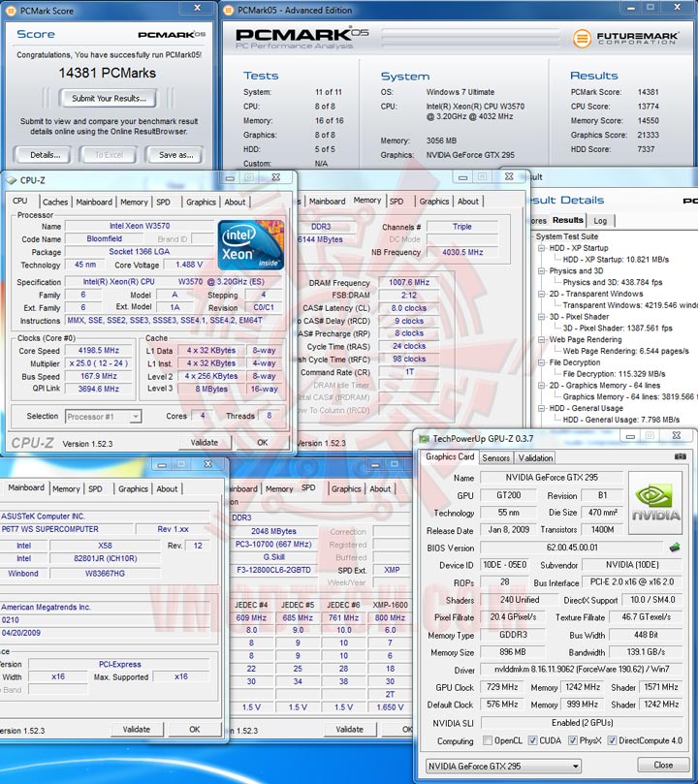Click the Intel Xeon inside logo
The height and width of the screenshot is (784, 698).
pyautogui.click(x=250, y=245)
